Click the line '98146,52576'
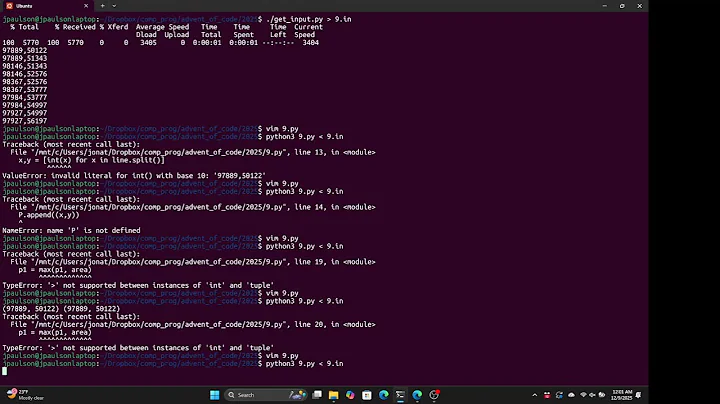Image resolution: width=720 pixels, height=404 pixels. [25, 74]
